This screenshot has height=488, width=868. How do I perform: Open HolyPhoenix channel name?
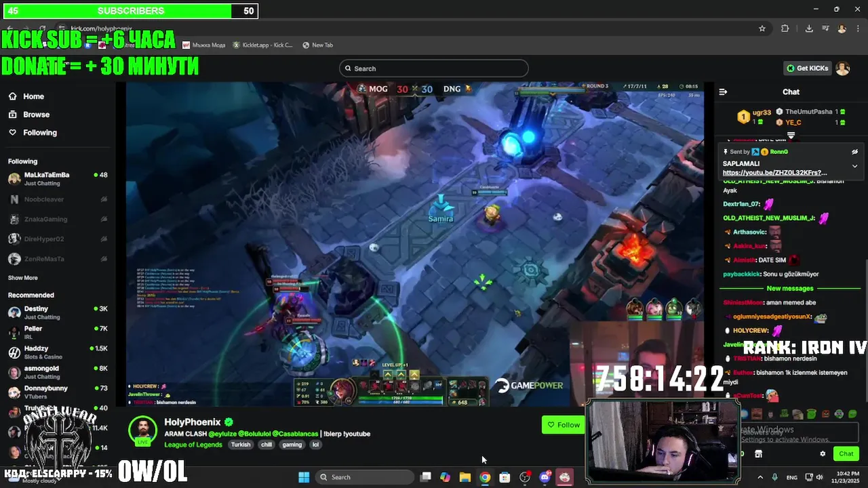(193, 422)
